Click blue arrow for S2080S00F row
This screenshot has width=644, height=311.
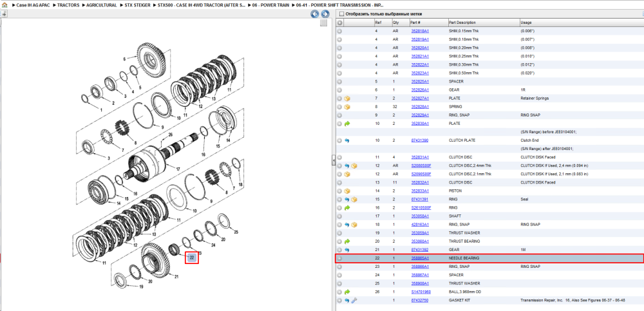pos(348,165)
